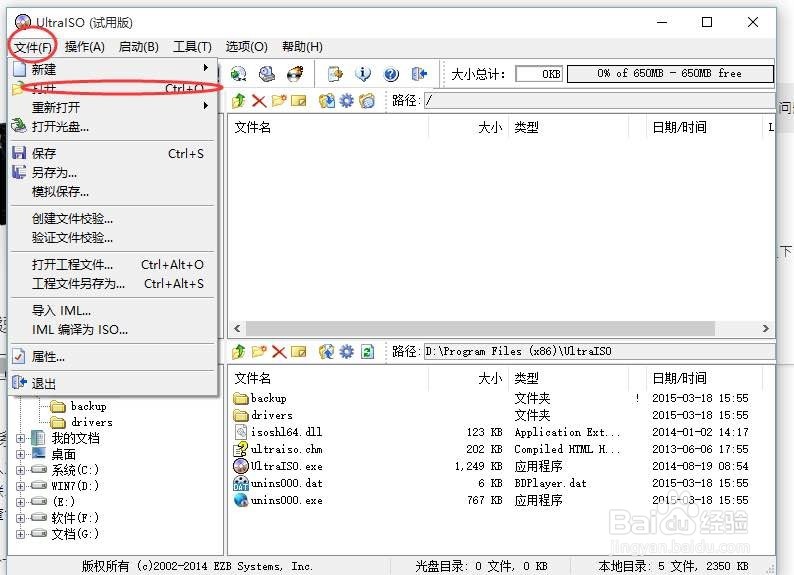Screen dimensions: 794x575
Task: Click red X delete icon in image pane toolbar
Action: [x=259, y=100]
